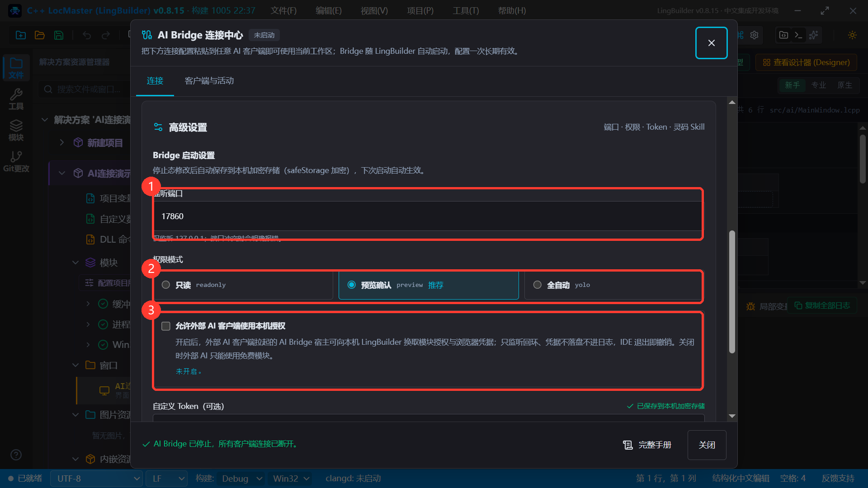Viewport: 868px width, 488px height.
Task: Switch to 专业 mode
Action: click(x=819, y=85)
